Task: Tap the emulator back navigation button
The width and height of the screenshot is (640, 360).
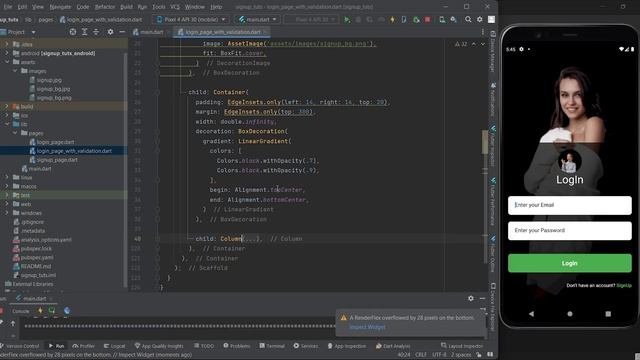Action: point(531,313)
